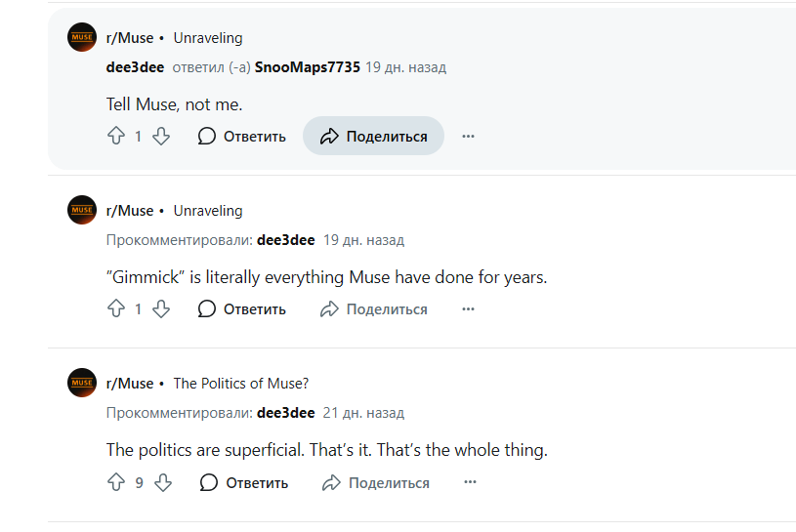Open more options for "Tell Muse" comment

[468, 137]
